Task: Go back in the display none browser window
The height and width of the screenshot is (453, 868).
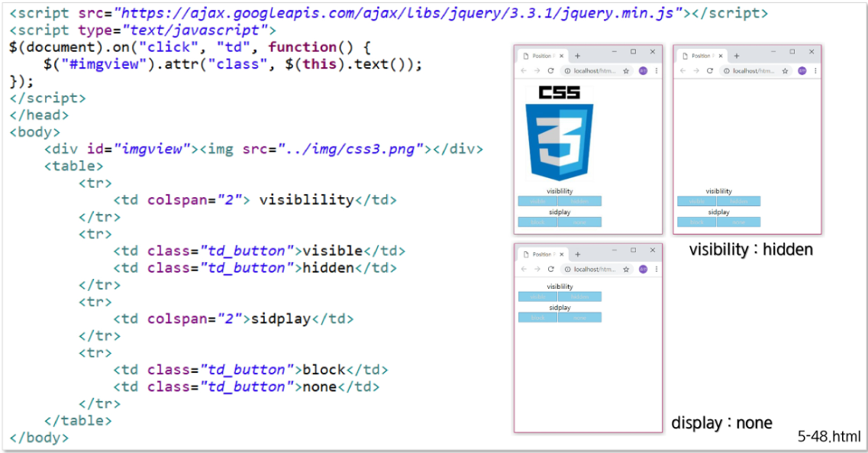Action: point(524,269)
